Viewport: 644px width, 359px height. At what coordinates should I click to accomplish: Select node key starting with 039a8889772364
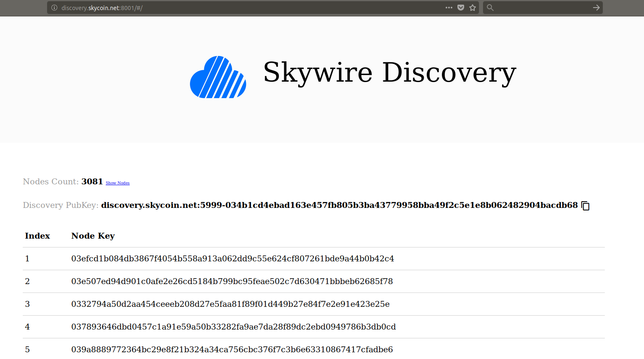coord(232,349)
